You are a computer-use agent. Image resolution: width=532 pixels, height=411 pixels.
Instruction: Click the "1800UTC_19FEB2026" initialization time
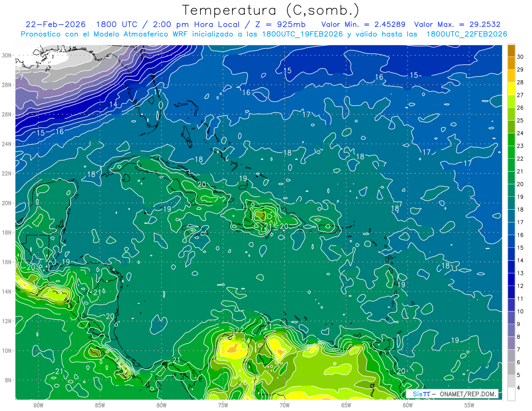(x=303, y=34)
